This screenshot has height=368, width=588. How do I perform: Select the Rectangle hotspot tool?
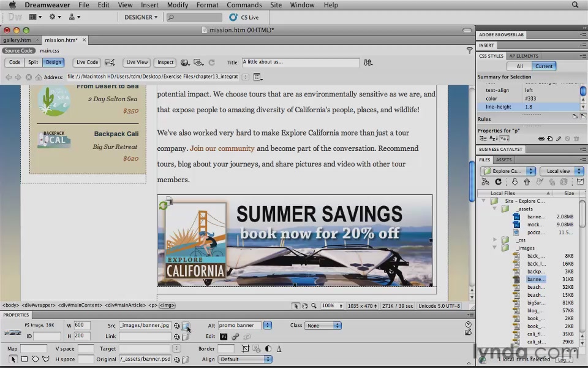click(x=24, y=359)
